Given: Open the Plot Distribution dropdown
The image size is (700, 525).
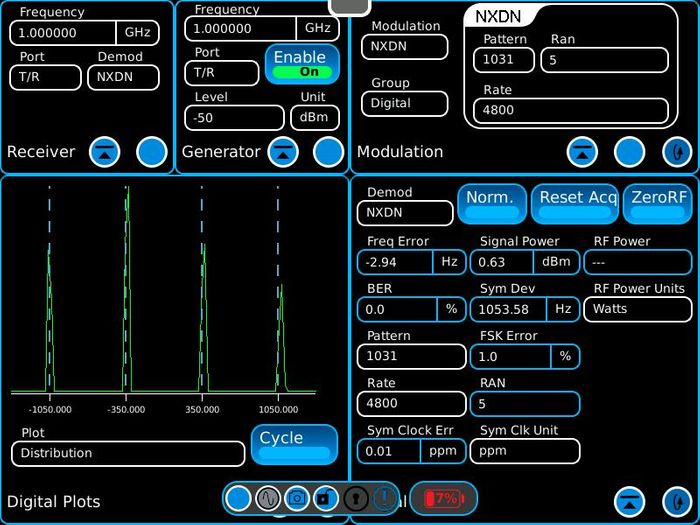Looking at the screenshot, I should (128, 453).
